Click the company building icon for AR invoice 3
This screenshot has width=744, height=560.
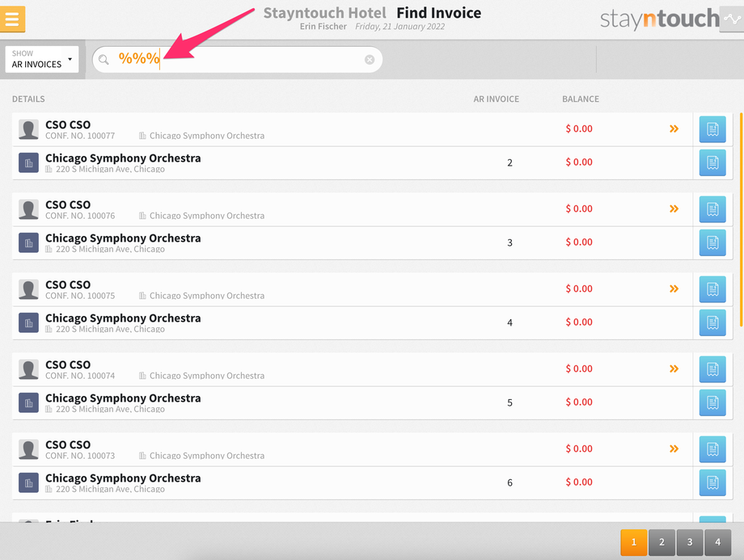coord(28,242)
